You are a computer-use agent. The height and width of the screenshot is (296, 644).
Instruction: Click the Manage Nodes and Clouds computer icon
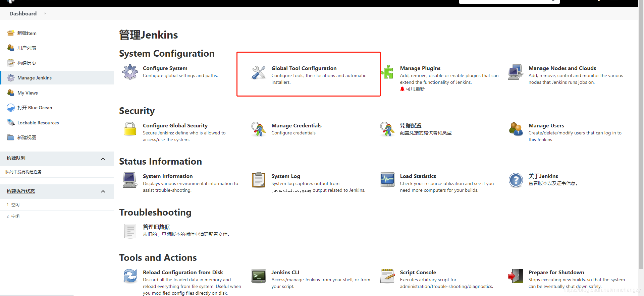[x=516, y=72]
